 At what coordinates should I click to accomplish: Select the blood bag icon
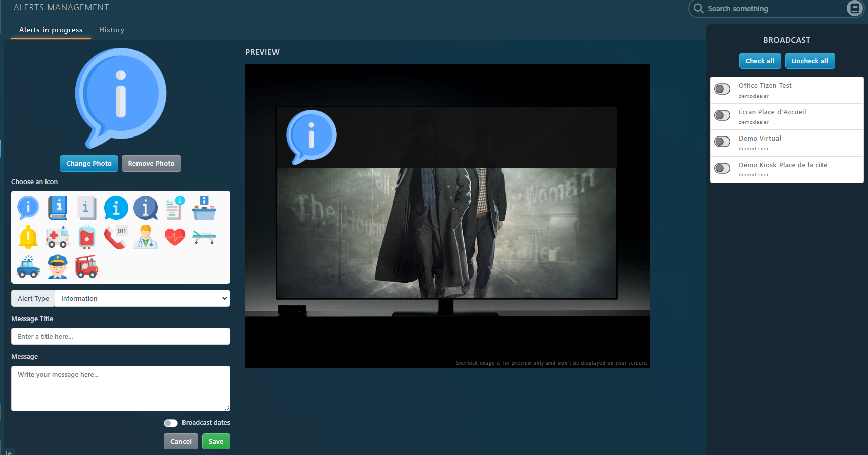click(x=87, y=237)
